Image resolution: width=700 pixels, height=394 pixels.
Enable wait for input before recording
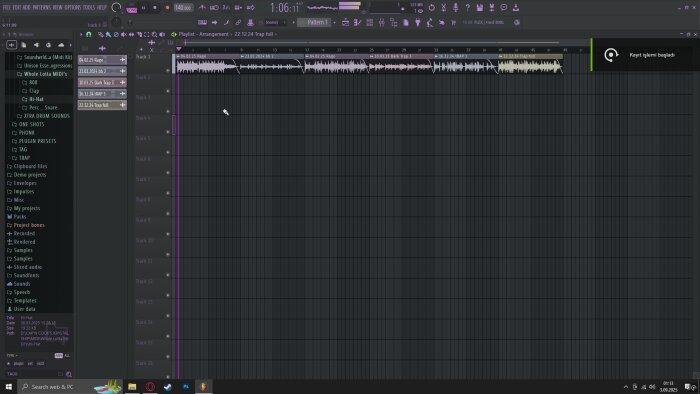[214, 8]
